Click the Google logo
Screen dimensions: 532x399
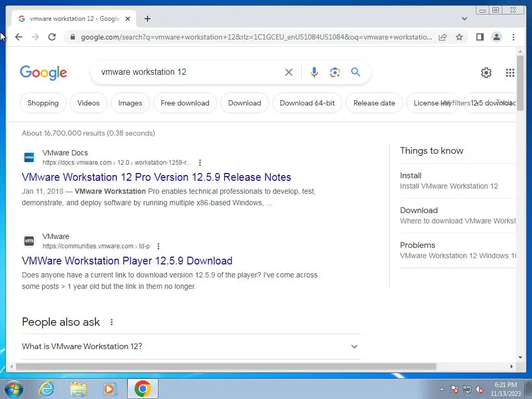point(44,73)
